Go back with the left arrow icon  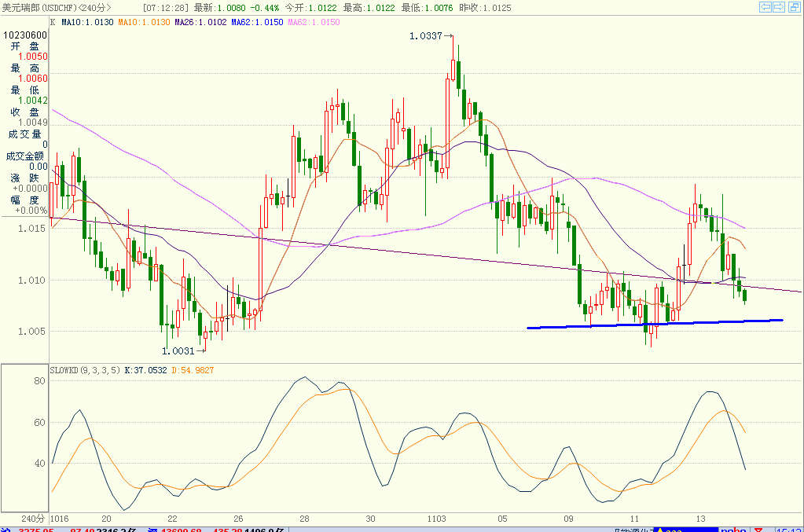coord(765,6)
